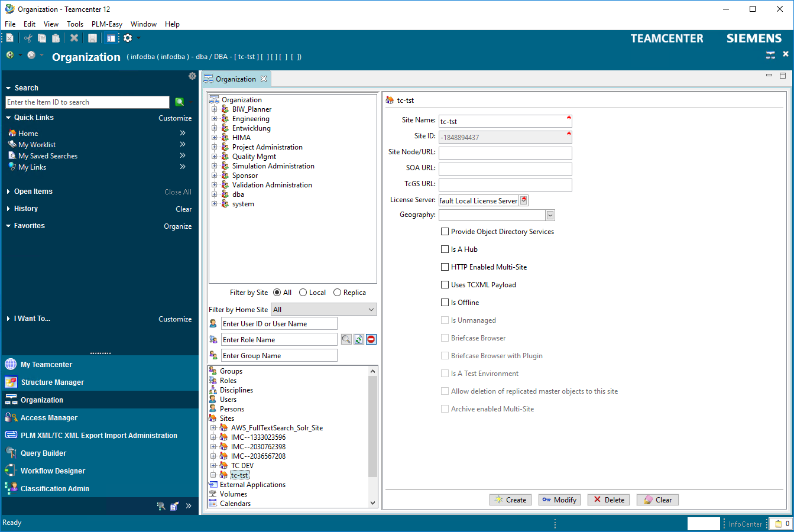Screen dimensions: 794x532
Task: Open the Structure Manager application
Action: (x=52, y=382)
